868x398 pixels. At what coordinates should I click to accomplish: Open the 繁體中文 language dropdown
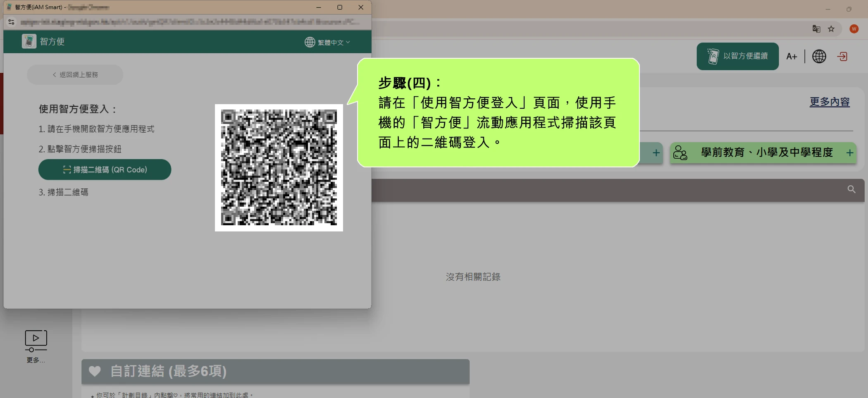point(328,42)
